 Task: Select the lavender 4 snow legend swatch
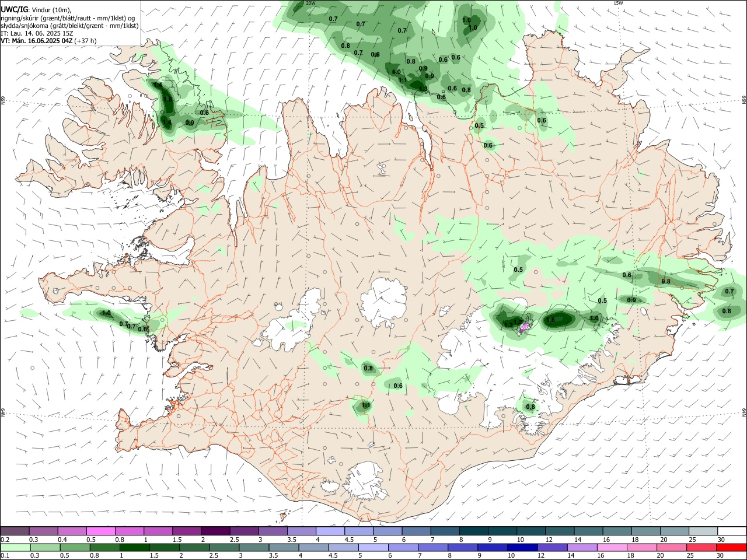pos(330,531)
